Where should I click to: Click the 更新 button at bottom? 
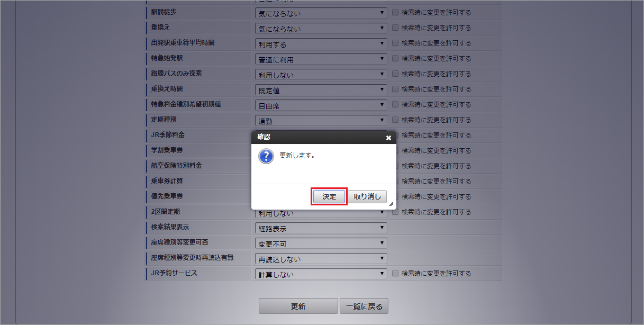(x=298, y=306)
